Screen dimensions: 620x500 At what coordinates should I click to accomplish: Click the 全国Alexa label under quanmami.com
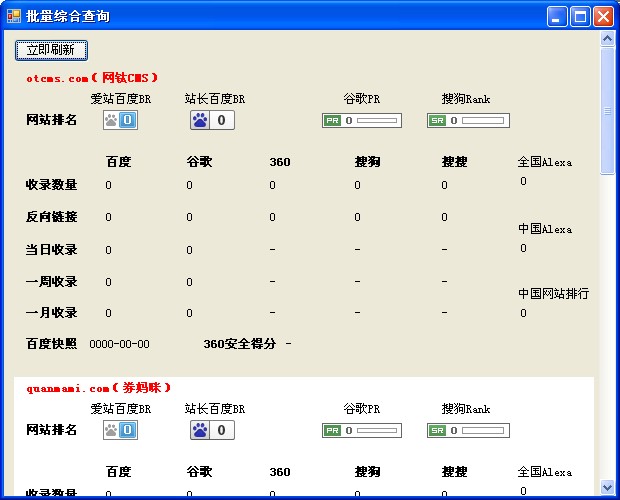pyautogui.click(x=545, y=472)
